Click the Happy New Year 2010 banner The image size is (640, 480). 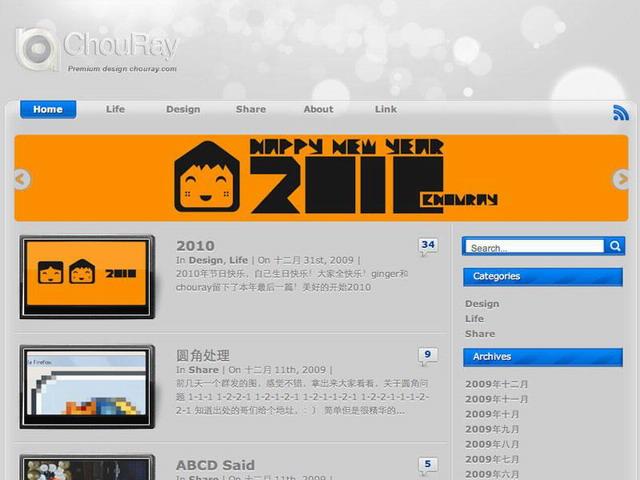click(x=321, y=178)
